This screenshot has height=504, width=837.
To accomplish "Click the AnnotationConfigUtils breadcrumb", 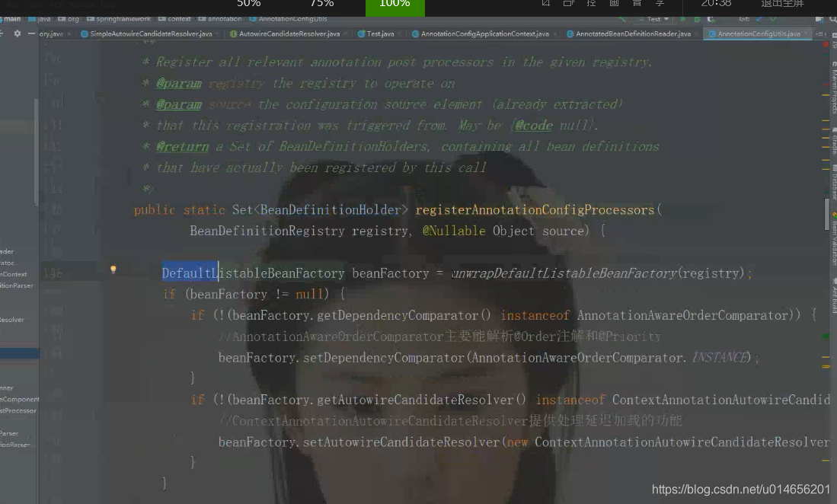I will pos(288,19).
